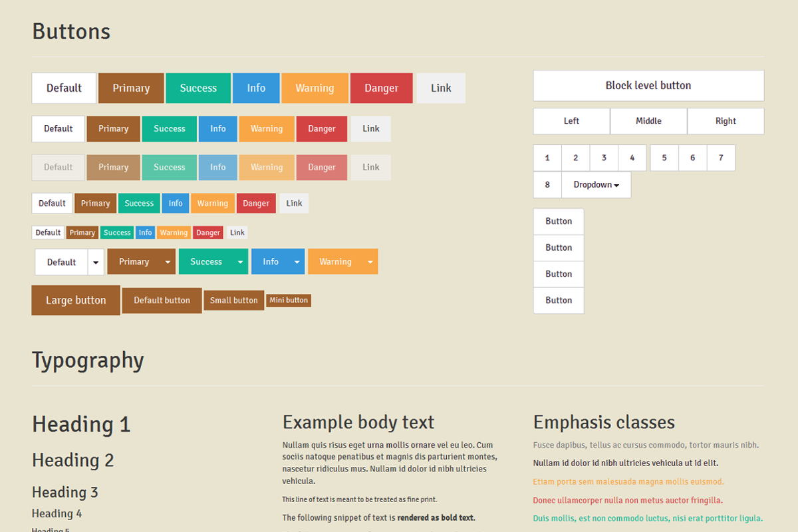Screen dimensions: 798x532
Task: Click toolbar button number 4
Action: point(632,158)
